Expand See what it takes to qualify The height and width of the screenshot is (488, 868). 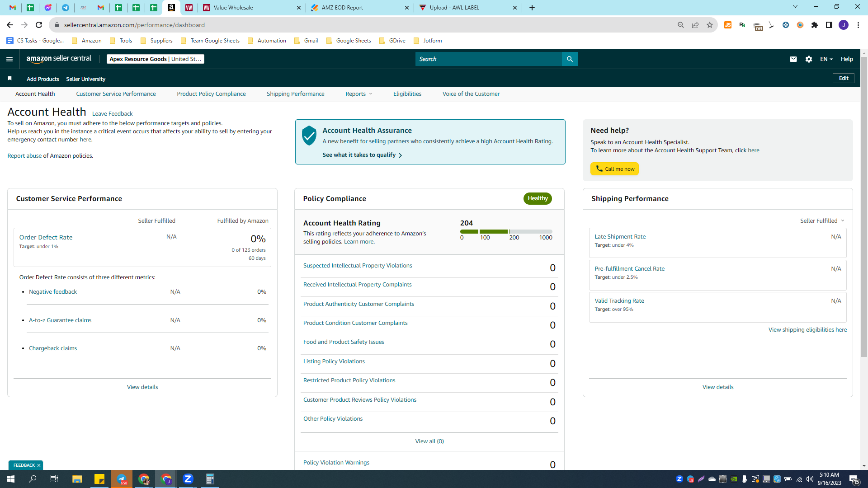point(362,155)
